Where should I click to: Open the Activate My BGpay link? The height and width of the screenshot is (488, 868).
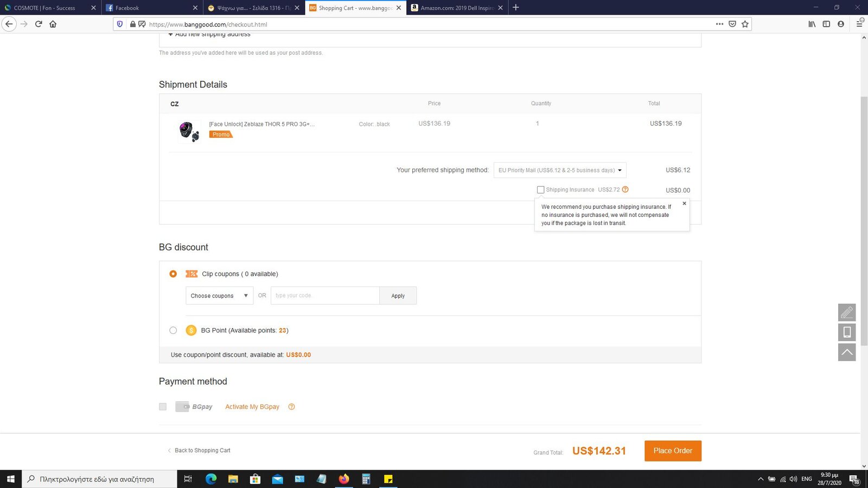[x=252, y=407]
